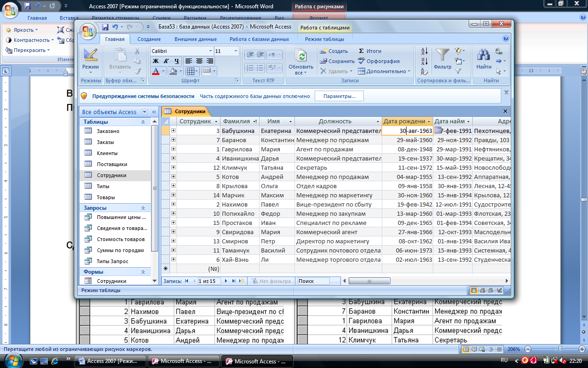Expand subdatasheet for Климчук row

(173, 167)
